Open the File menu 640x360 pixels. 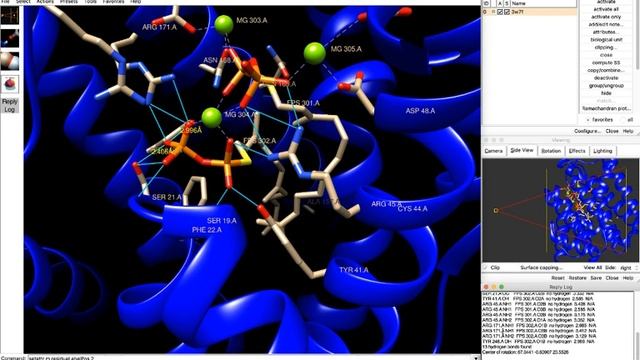click(4, 2)
